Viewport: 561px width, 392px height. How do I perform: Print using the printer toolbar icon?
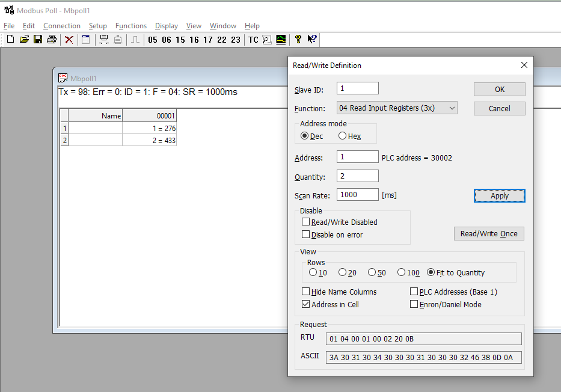click(52, 39)
